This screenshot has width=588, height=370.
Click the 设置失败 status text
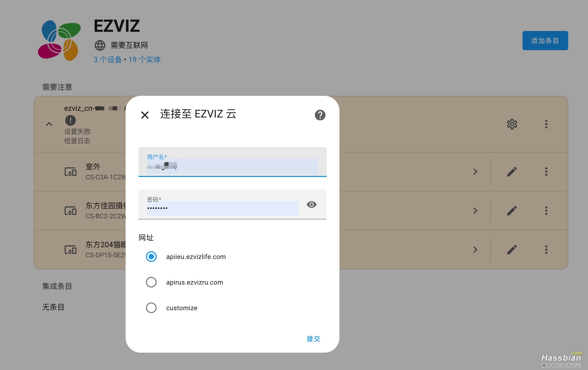[x=78, y=131]
